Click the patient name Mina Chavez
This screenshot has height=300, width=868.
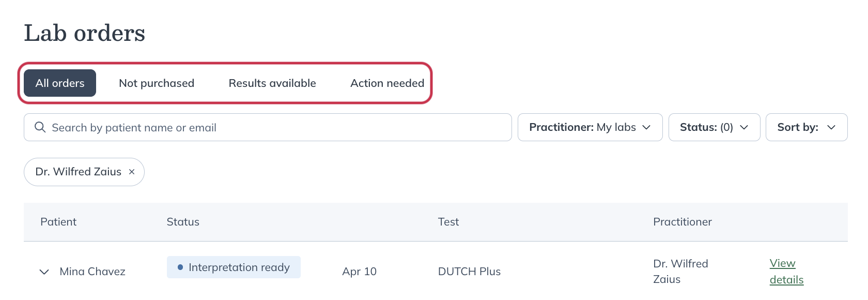click(x=92, y=272)
